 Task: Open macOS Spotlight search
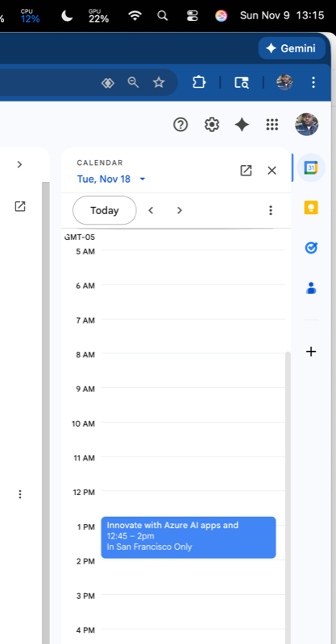pyautogui.click(x=163, y=16)
